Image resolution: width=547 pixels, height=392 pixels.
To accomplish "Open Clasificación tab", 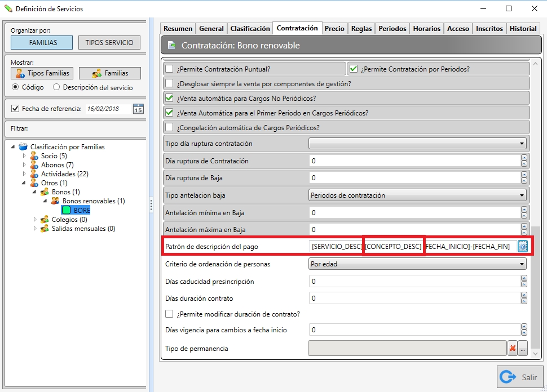I will pos(250,29).
